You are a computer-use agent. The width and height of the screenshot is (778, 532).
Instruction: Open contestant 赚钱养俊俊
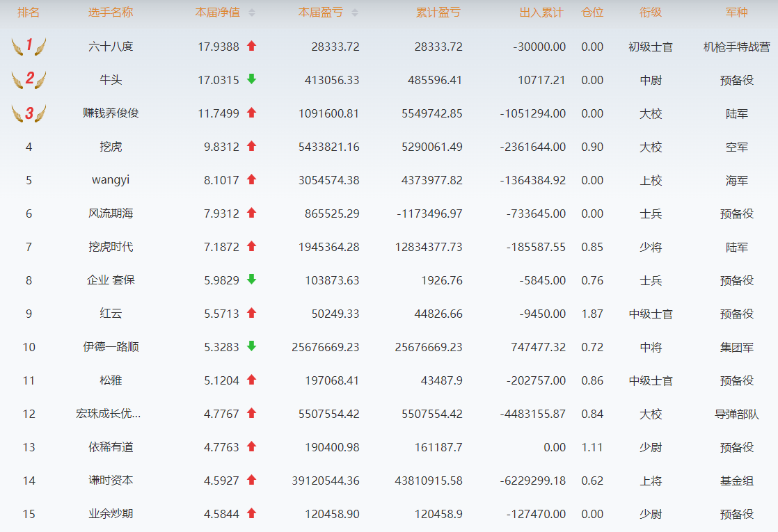tap(111, 113)
